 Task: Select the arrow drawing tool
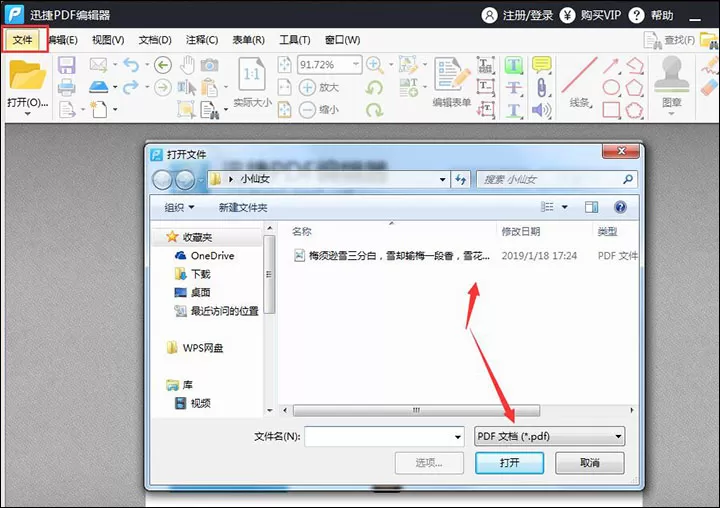tap(611, 66)
